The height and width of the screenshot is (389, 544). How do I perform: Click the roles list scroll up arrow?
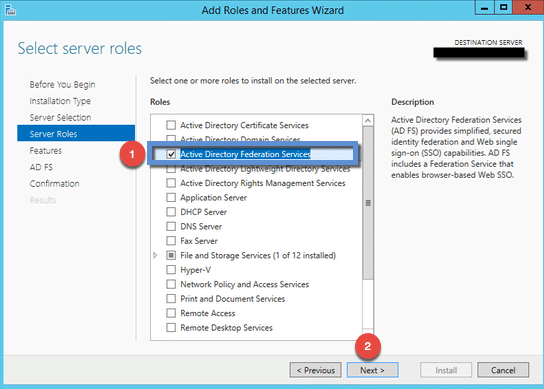point(368,120)
